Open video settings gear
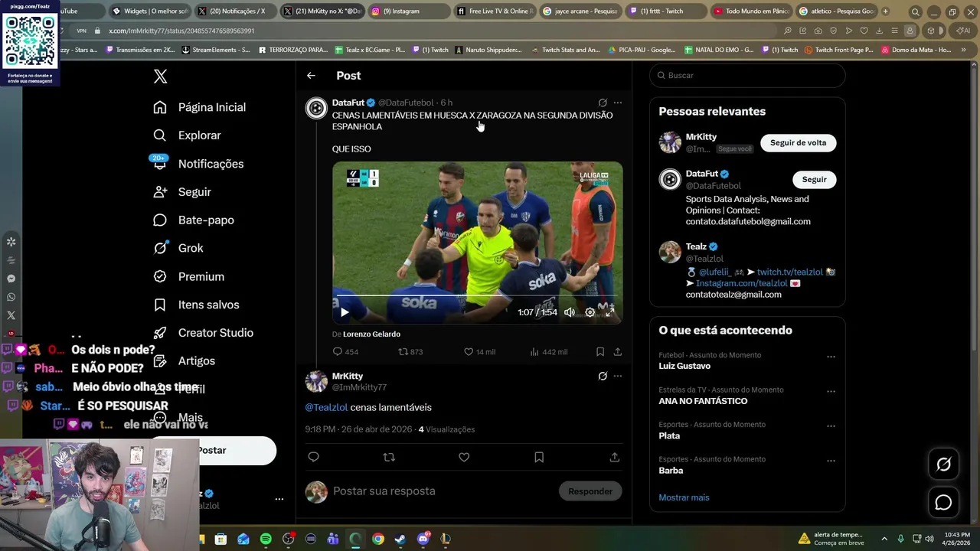 pyautogui.click(x=590, y=312)
